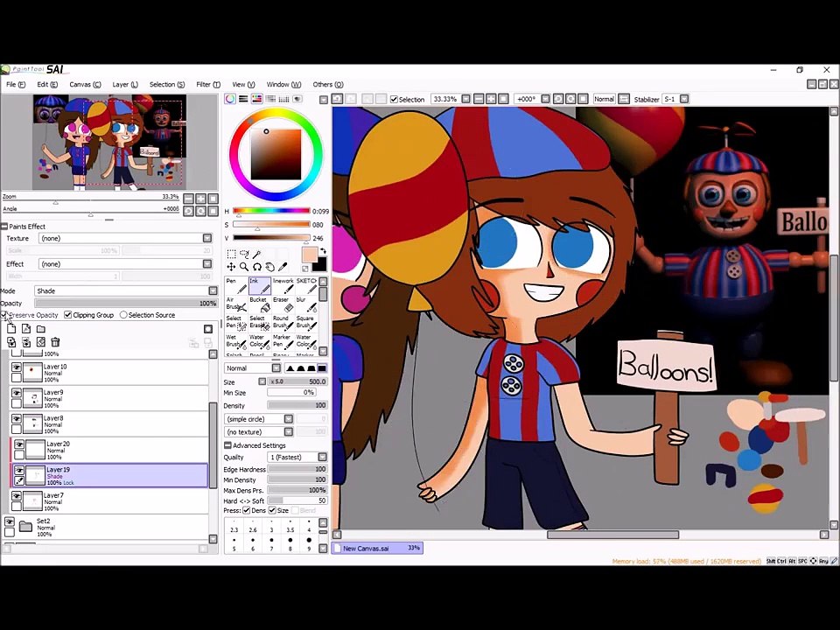This screenshot has height=630, width=840.
Task: Choose the linework brush tool
Action: pyautogui.click(x=283, y=285)
